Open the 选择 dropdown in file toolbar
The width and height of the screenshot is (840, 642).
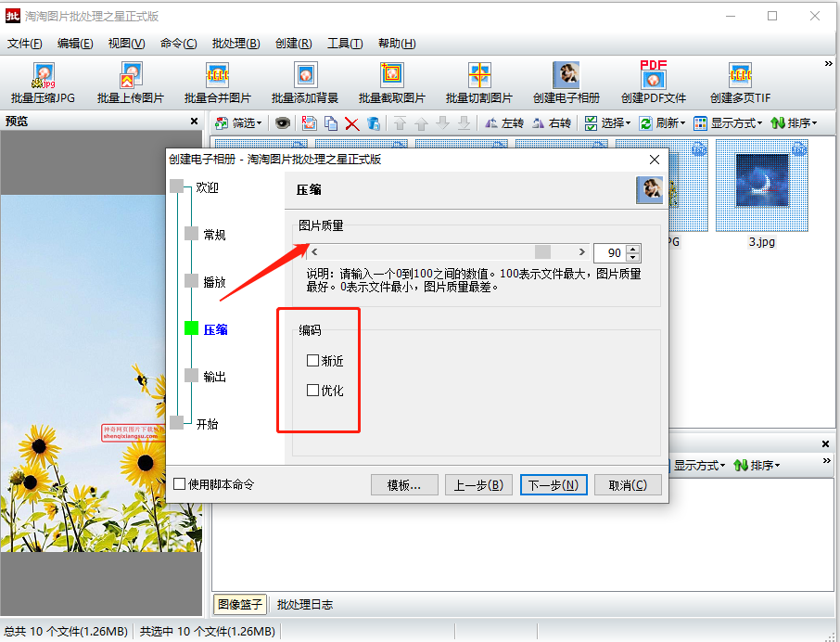(x=607, y=123)
